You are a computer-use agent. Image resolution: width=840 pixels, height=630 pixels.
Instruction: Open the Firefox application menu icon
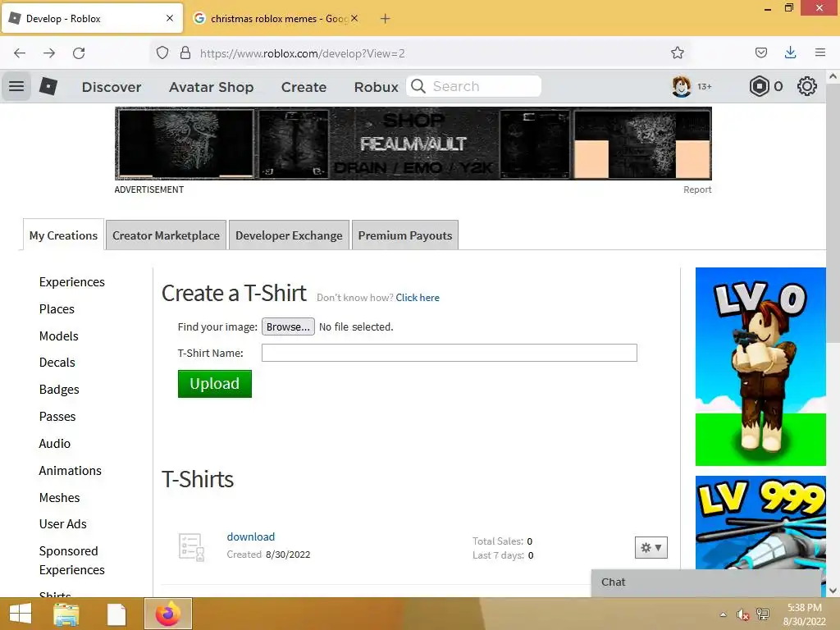pyautogui.click(x=820, y=52)
